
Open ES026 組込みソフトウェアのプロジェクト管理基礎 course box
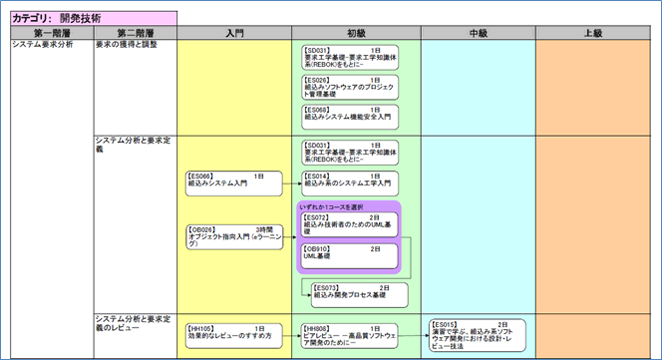point(350,87)
